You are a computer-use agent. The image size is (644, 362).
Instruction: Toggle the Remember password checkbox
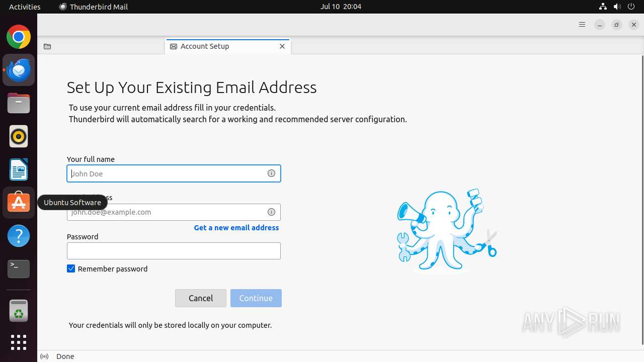pos(71,269)
